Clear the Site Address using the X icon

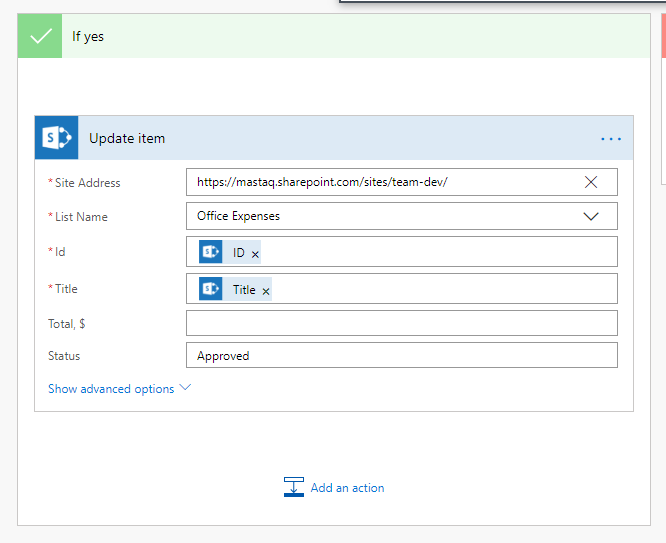[591, 182]
